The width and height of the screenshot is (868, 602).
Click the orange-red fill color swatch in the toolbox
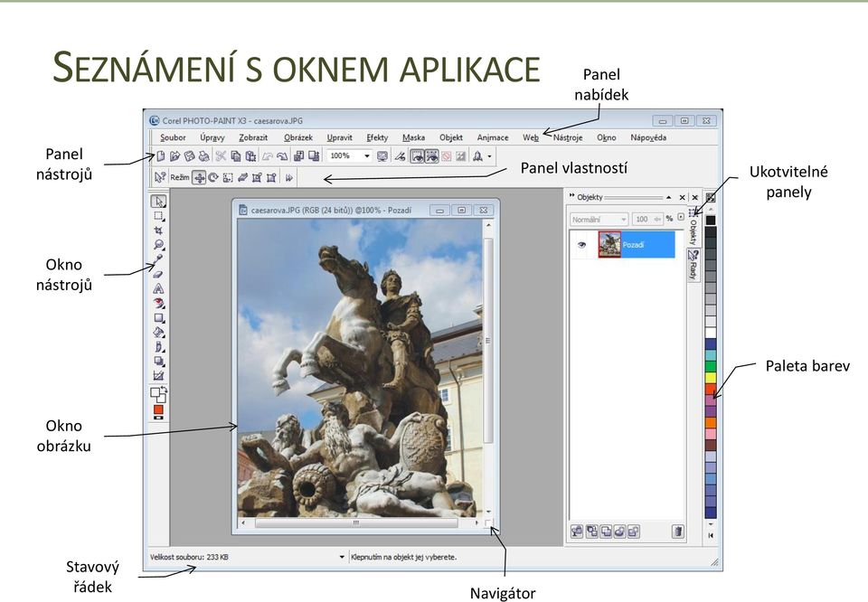tap(158, 410)
